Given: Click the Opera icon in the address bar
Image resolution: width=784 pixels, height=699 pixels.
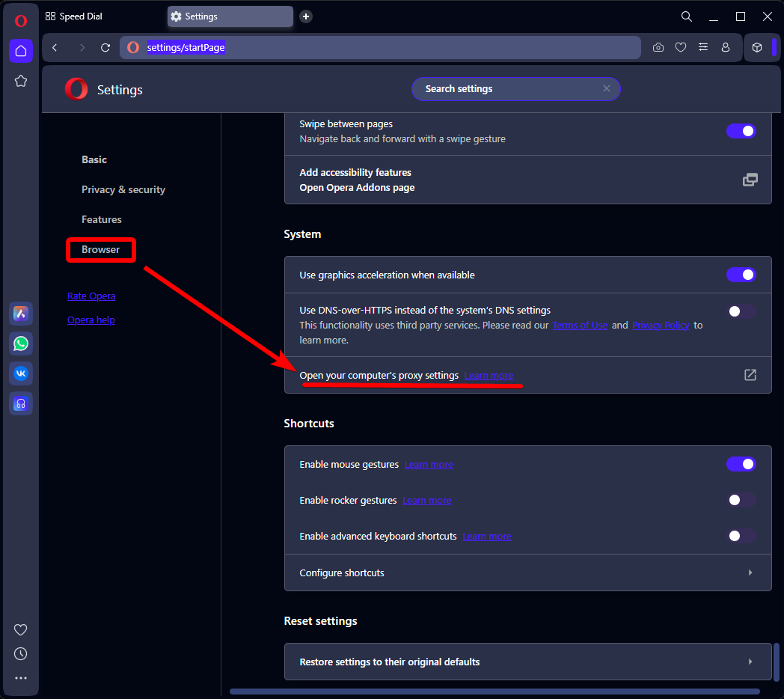Looking at the screenshot, I should (133, 48).
